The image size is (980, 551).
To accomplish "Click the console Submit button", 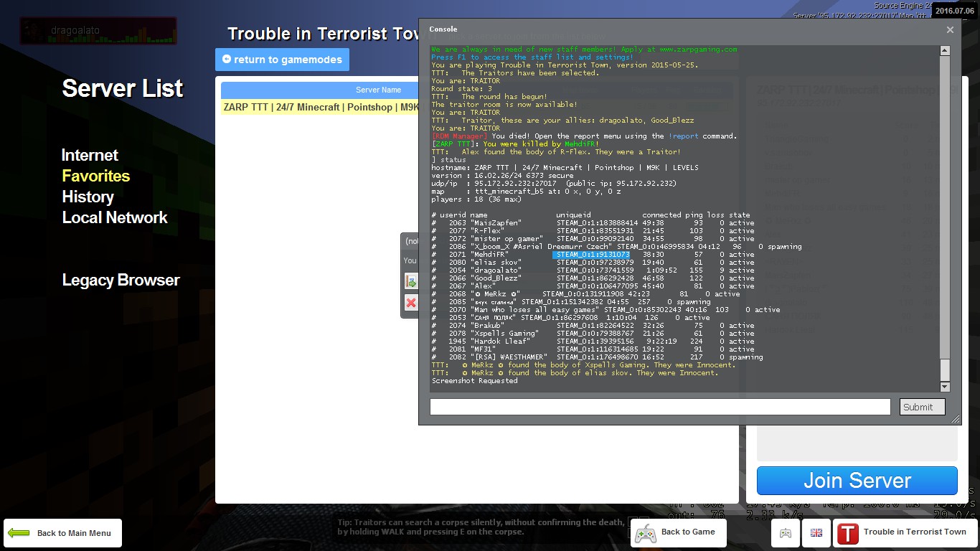I will [x=923, y=407].
